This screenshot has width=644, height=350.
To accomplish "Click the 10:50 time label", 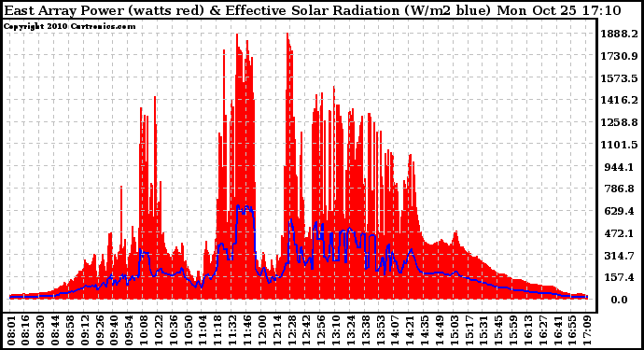I will click(189, 330).
